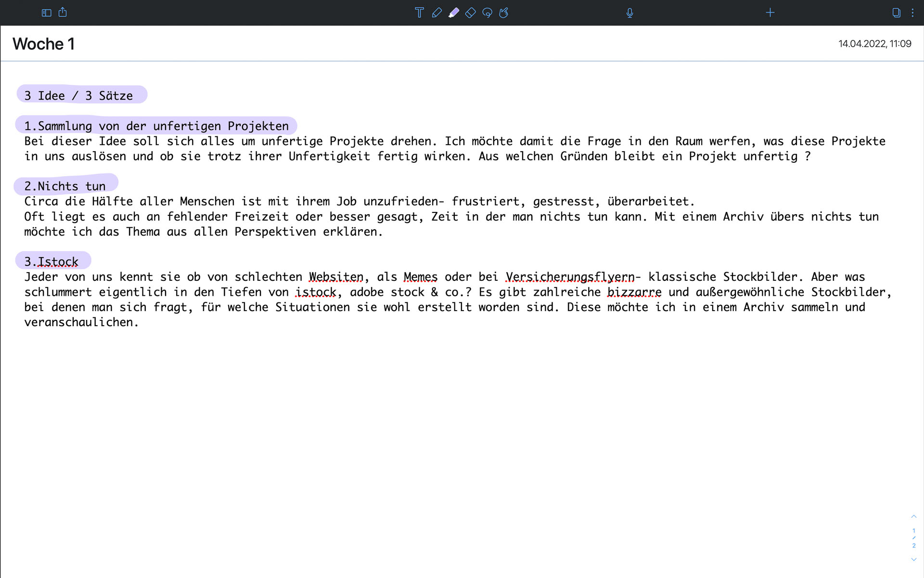
Task: Click the word 'Unfertigkeit' in first paragraph
Action: tap(329, 156)
